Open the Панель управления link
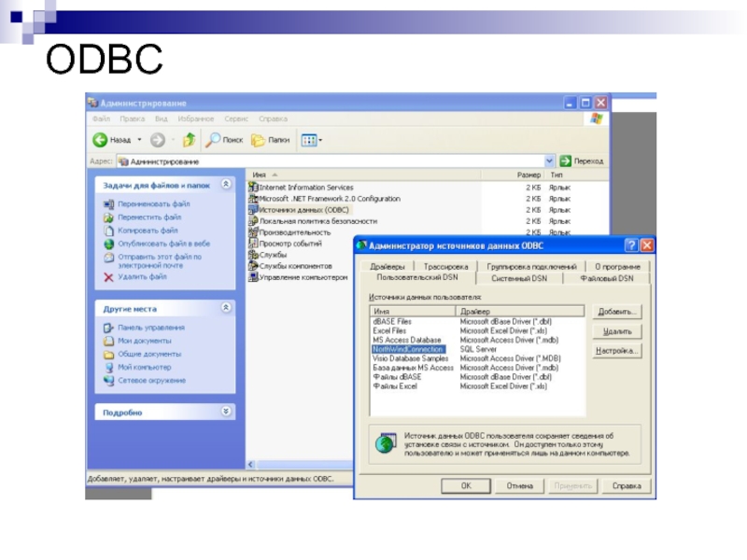The width and height of the screenshot is (747, 560). pyautogui.click(x=150, y=328)
